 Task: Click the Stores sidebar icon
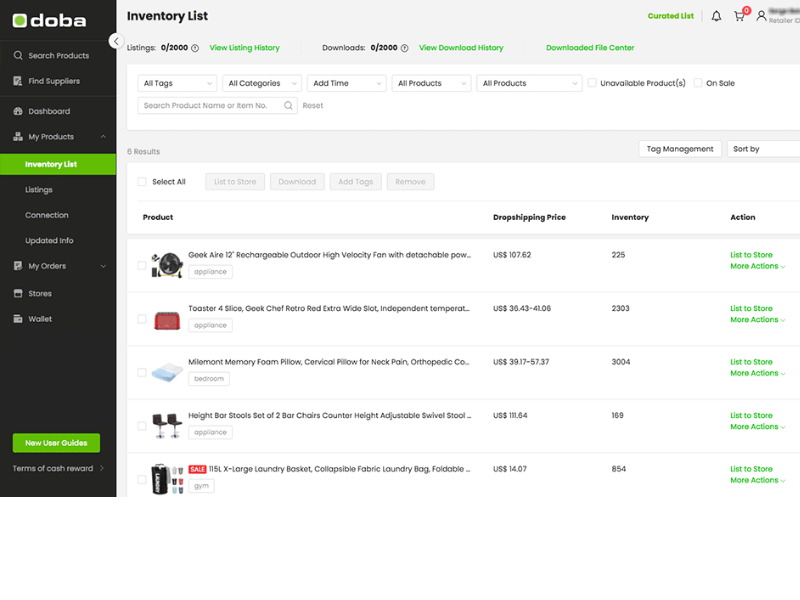18,293
